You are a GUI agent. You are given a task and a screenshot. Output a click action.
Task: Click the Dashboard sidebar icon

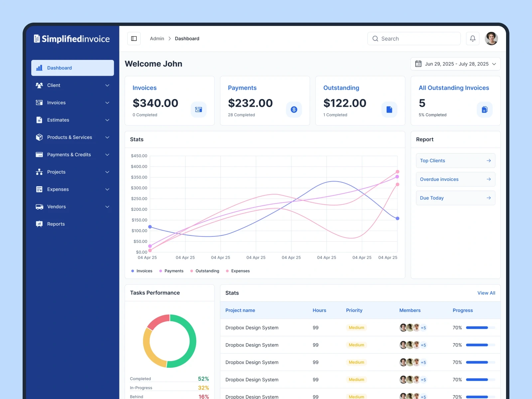point(39,68)
